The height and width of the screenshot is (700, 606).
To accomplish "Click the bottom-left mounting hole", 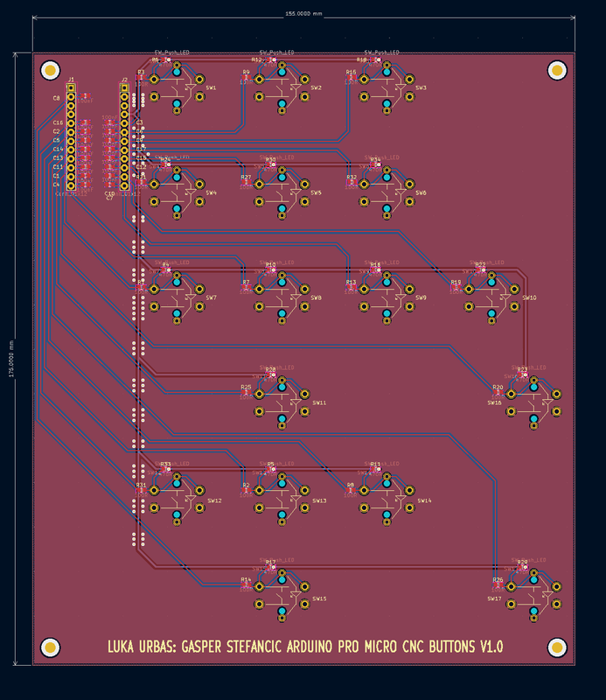I will (50, 647).
